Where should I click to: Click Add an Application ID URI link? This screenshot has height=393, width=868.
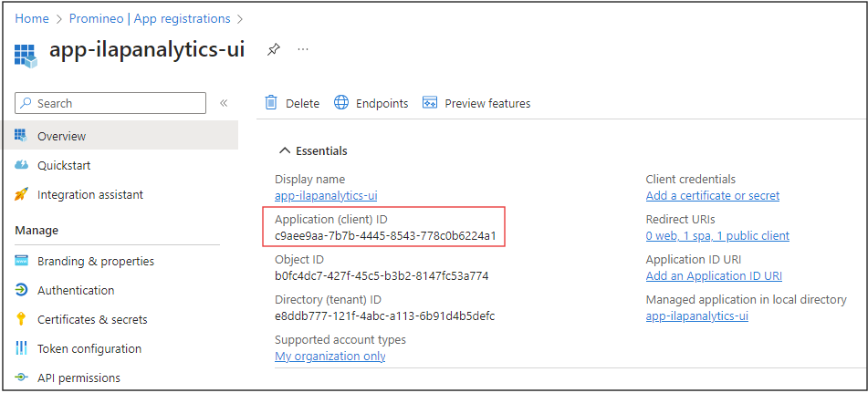tap(714, 275)
